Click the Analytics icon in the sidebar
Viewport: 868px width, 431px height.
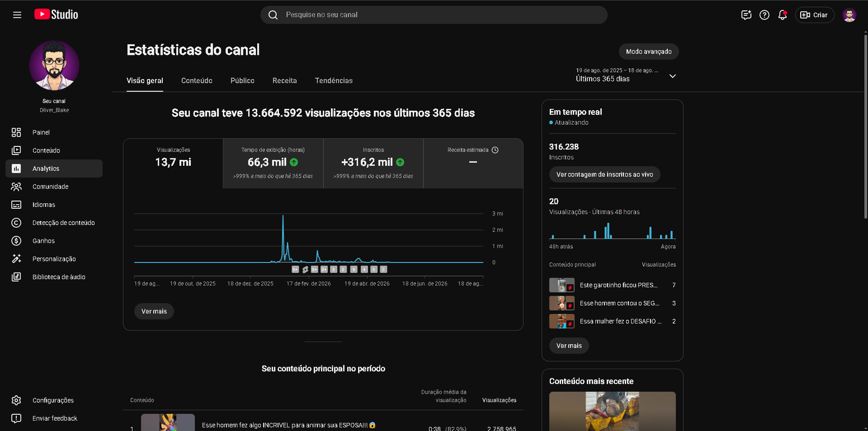(x=16, y=169)
